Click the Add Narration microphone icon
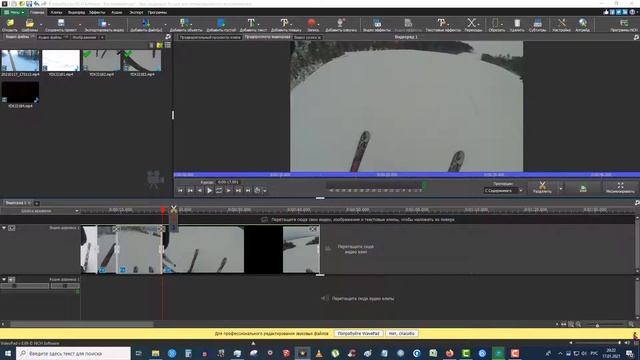Viewport: 640px width, 360px height. (x=340, y=24)
